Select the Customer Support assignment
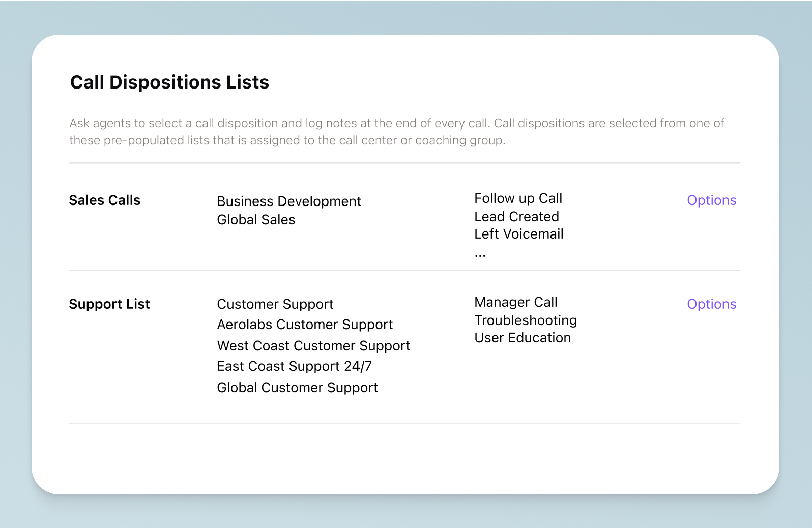The image size is (812, 528). pos(275,304)
